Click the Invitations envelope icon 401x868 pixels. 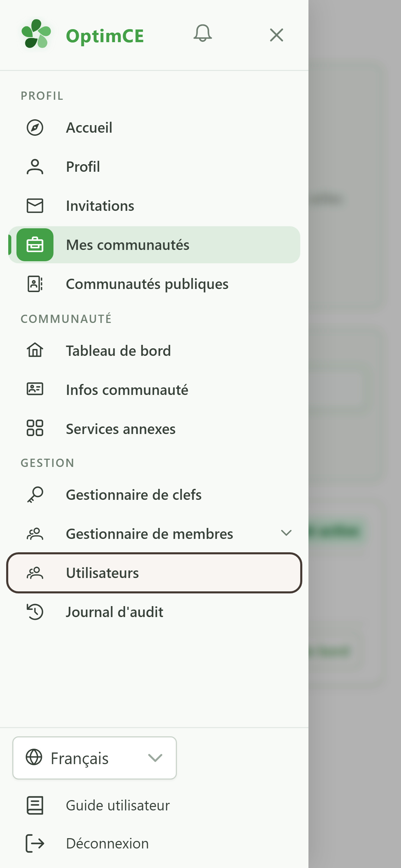click(x=35, y=206)
